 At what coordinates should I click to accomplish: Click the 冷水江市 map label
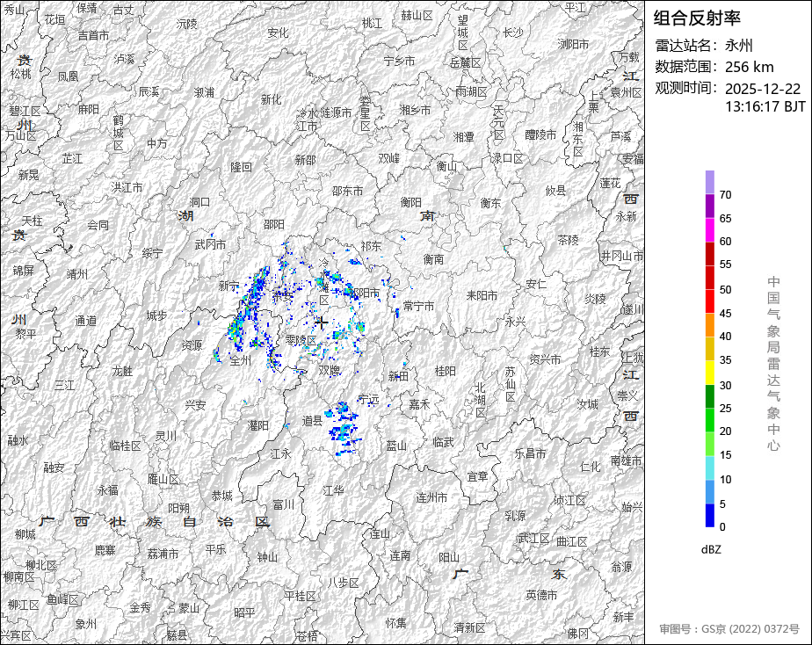pos(307,120)
